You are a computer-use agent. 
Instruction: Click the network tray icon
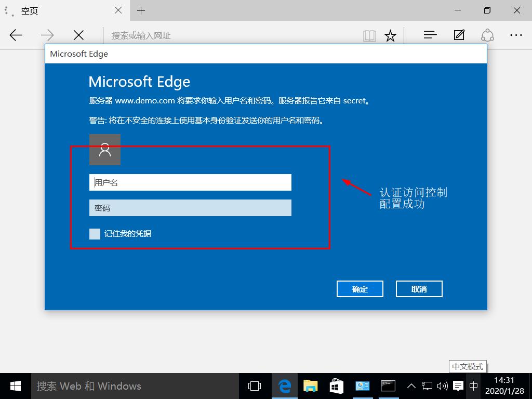(427, 386)
